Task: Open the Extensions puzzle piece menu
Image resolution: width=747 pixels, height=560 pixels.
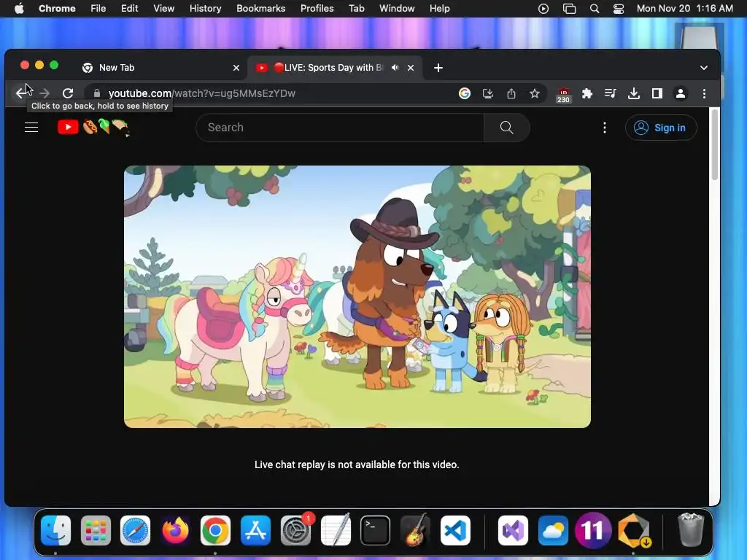Action: [587, 93]
